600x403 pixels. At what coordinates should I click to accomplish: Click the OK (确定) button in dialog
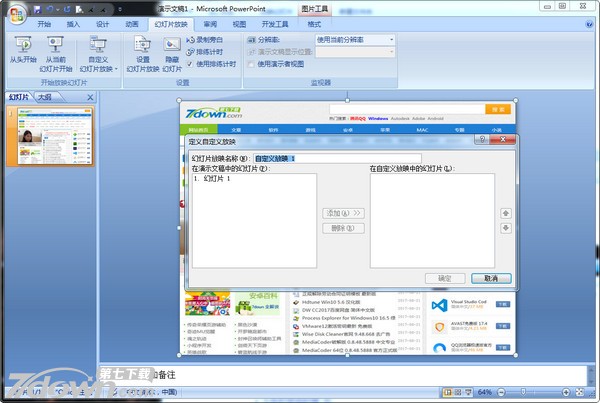coord(445,279)
